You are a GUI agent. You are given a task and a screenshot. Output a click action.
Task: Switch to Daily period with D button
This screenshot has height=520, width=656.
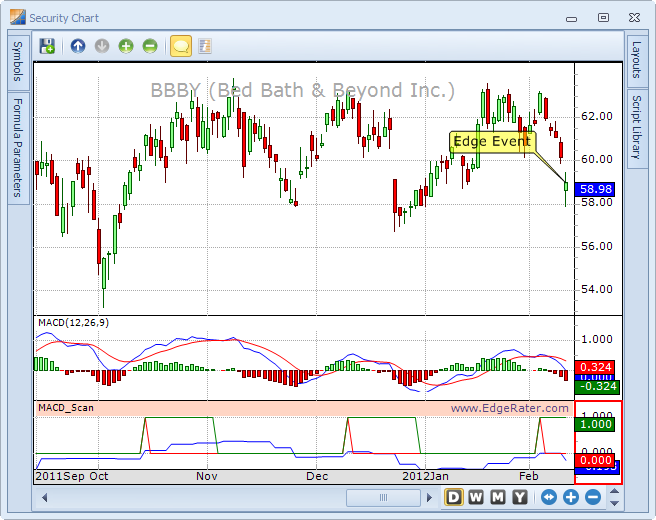[x=454, y=497]
